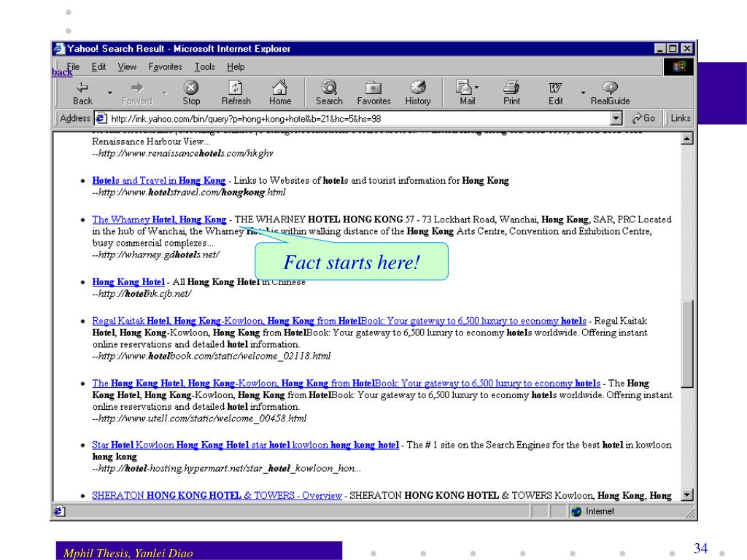747x560 pixels.
Task: Go to the Home page icon
Action: pos(279,87)
